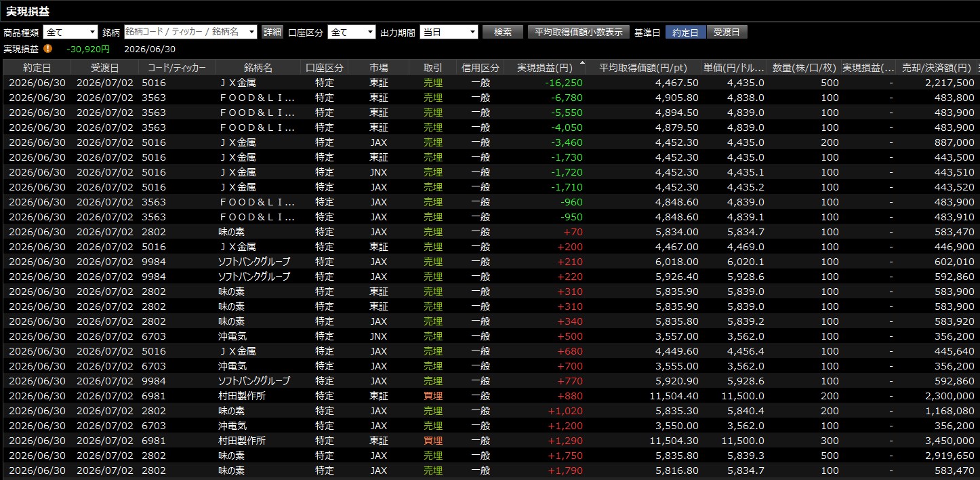
Task: Select the -6,780 loss cell
Action: [x=566, y=98]
